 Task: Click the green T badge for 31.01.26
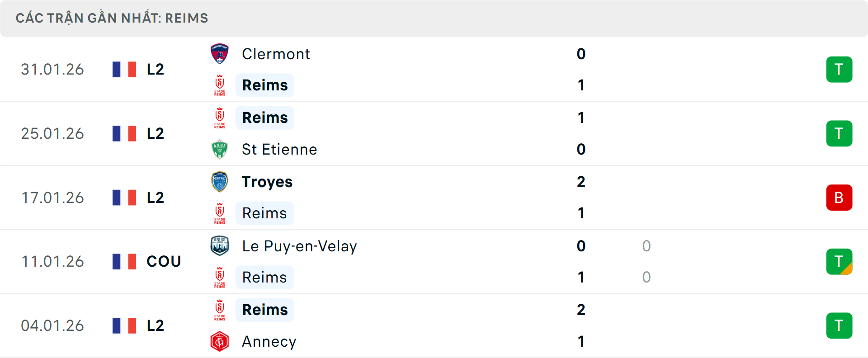[839, 70]
